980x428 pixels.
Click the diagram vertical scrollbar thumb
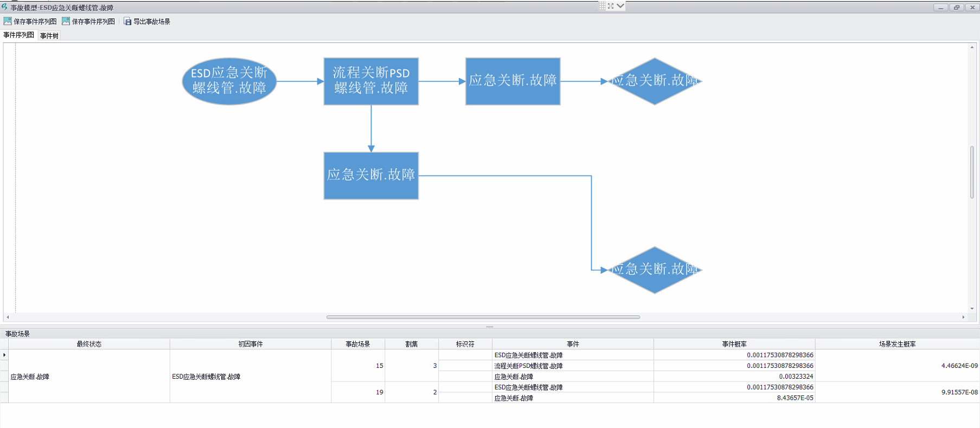pos(972,172)
